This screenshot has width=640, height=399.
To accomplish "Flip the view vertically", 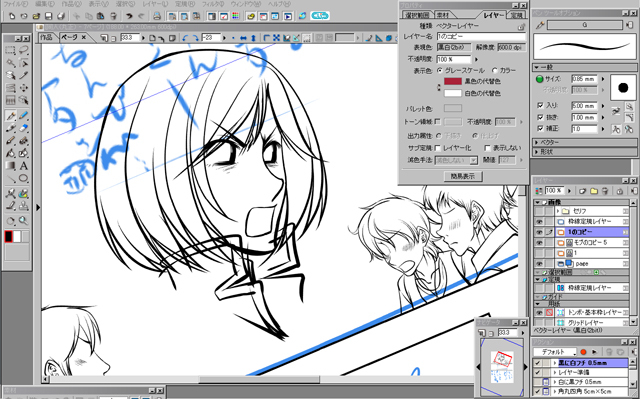I will click(253, 38).
